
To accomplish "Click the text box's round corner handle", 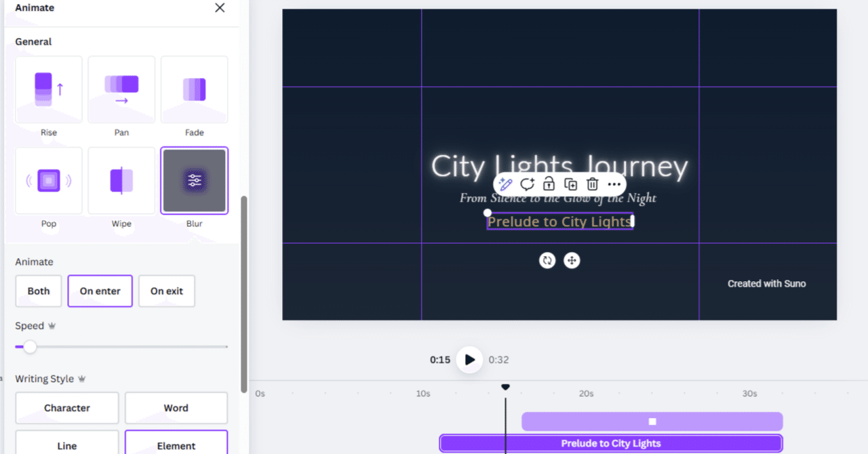I will pos(487,213).
